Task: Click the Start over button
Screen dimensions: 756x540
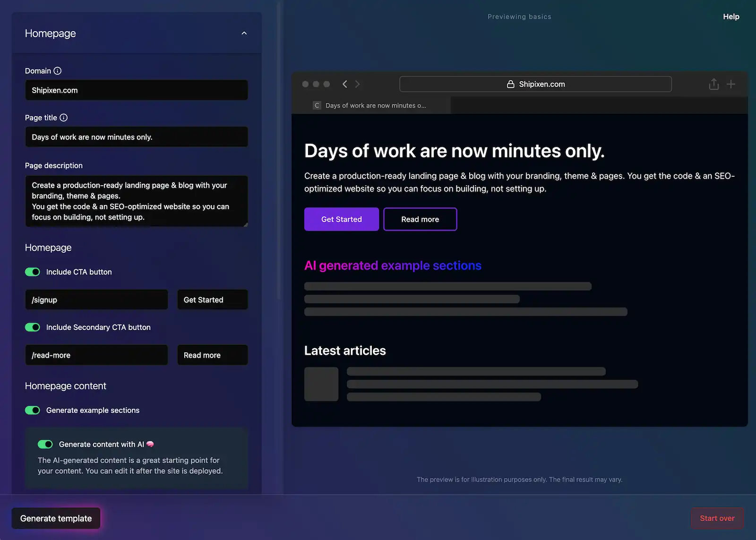Action: pyautogui.click(x=717, y=518)
